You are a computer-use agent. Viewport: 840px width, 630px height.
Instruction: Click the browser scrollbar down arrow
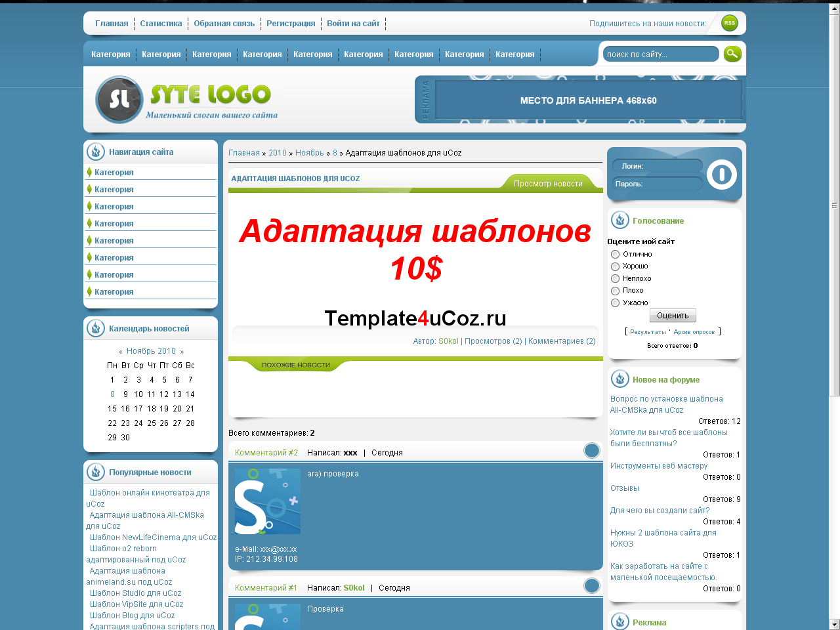point(834,623)
